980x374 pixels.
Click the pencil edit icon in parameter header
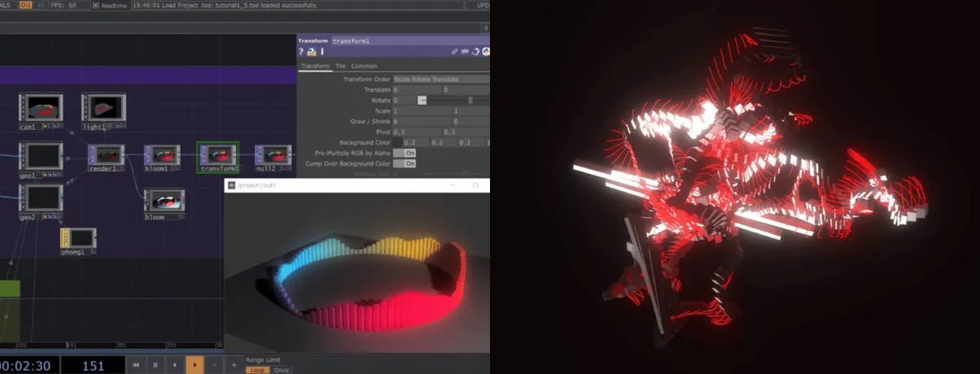(455, 51)
